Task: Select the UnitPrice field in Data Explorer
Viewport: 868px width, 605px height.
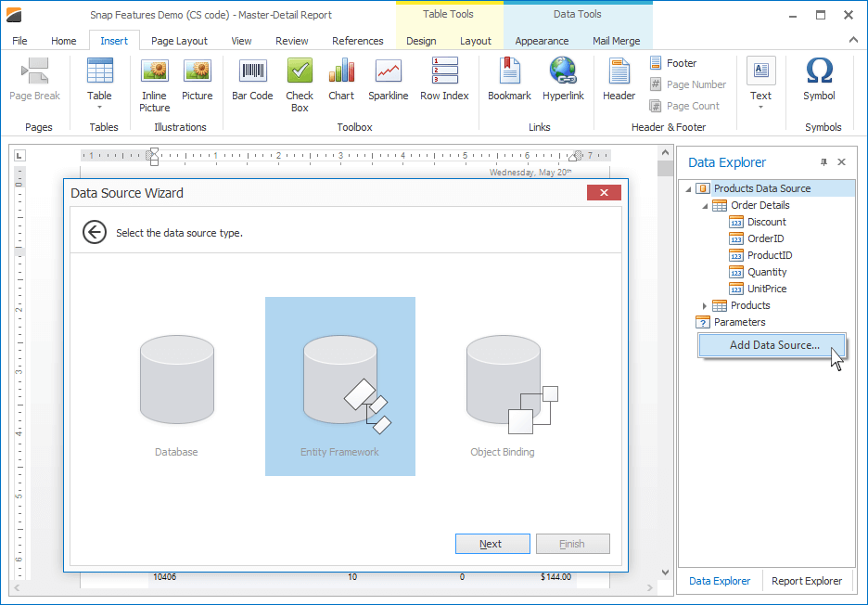Action: pos(766,289)
